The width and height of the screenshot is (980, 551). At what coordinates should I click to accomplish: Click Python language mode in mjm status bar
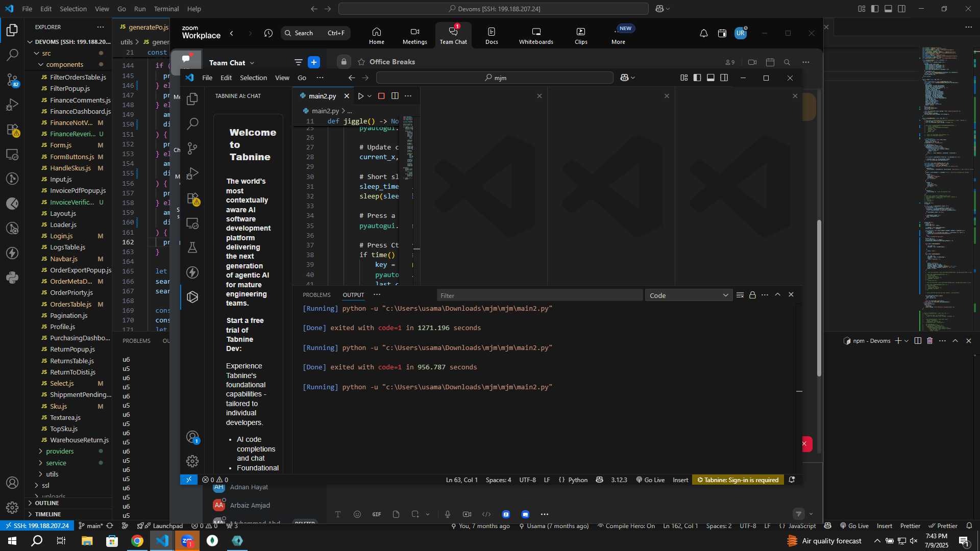click(x=578, y=480)
